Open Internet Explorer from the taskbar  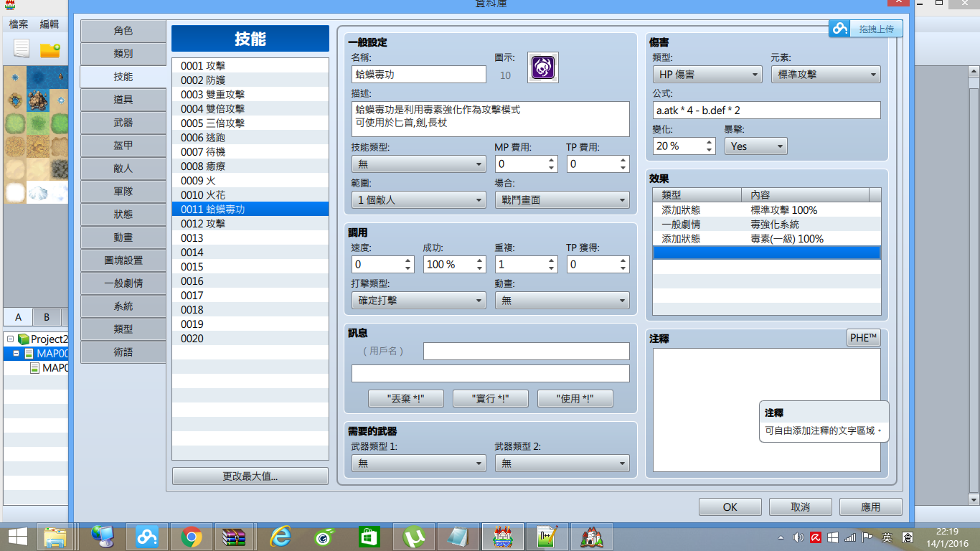point(280,536)
